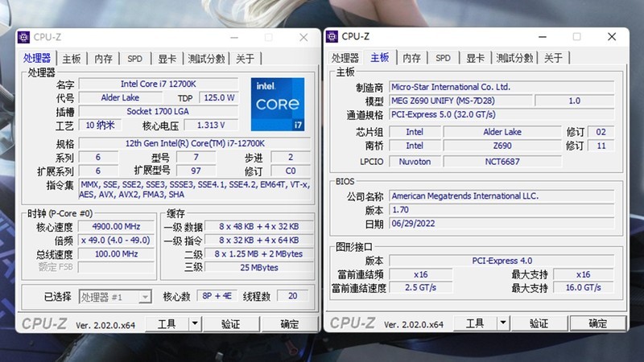Viewport: 644px width, 362px height.
Task: Click 工具 button in right CPU-Z window
Action: [x=475, y=323]
